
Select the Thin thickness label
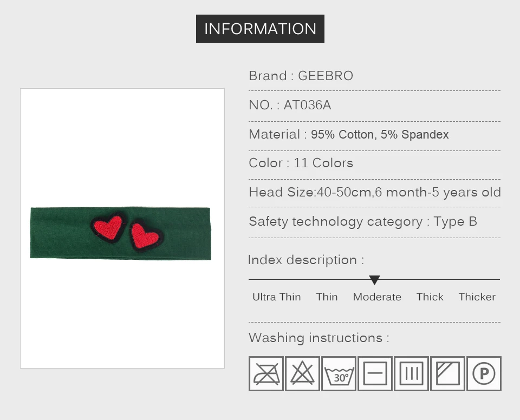pyautogui.click(x=327, y=297)
